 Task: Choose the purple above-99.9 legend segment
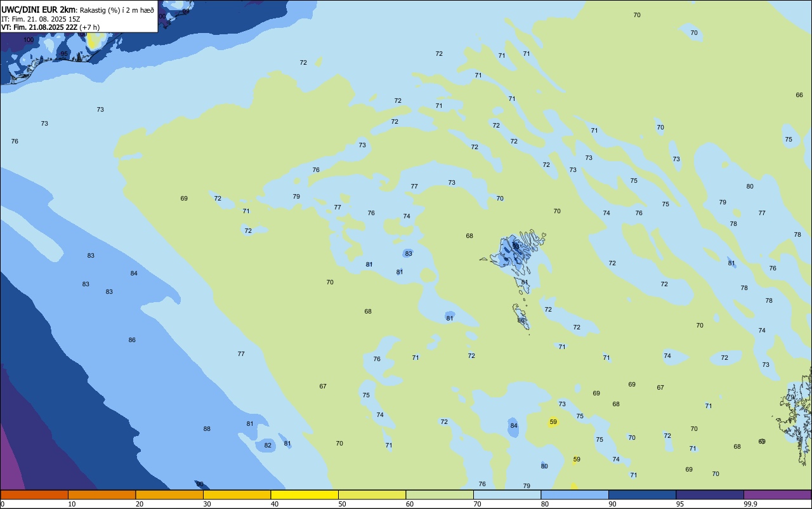pyautogui.click(x=777, y=494)
